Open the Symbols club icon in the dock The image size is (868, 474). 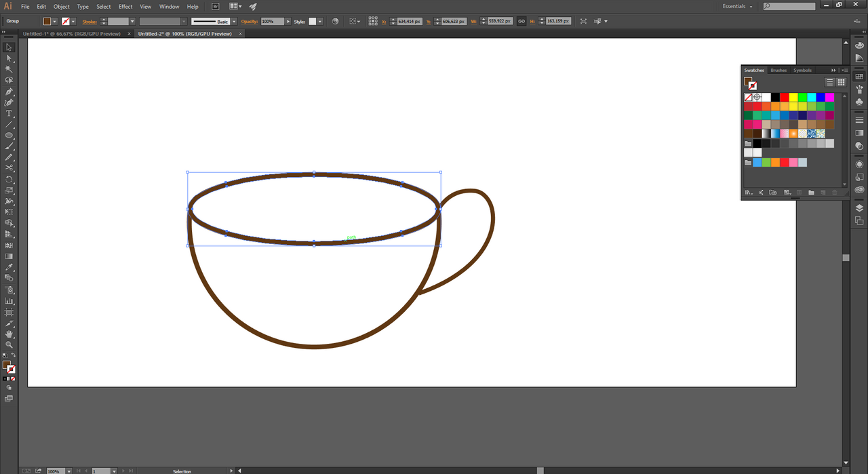click(x=859, y=102)
